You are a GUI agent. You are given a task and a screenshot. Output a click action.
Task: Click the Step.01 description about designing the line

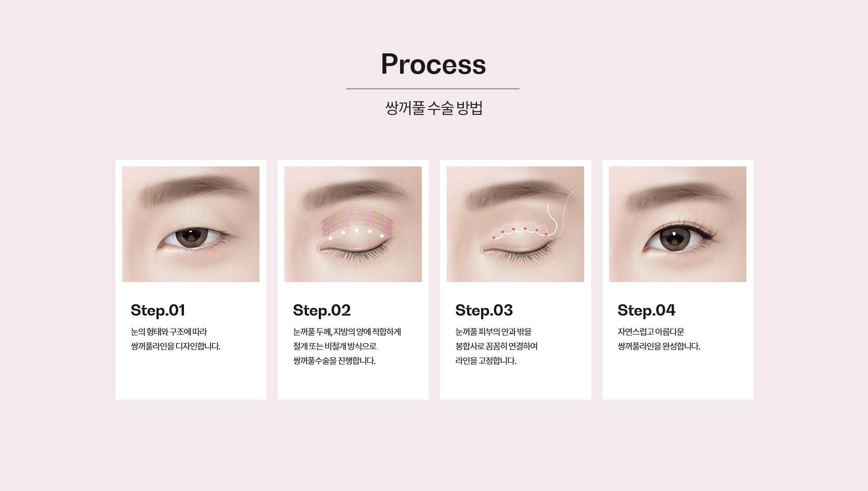(x=175, y=339)
